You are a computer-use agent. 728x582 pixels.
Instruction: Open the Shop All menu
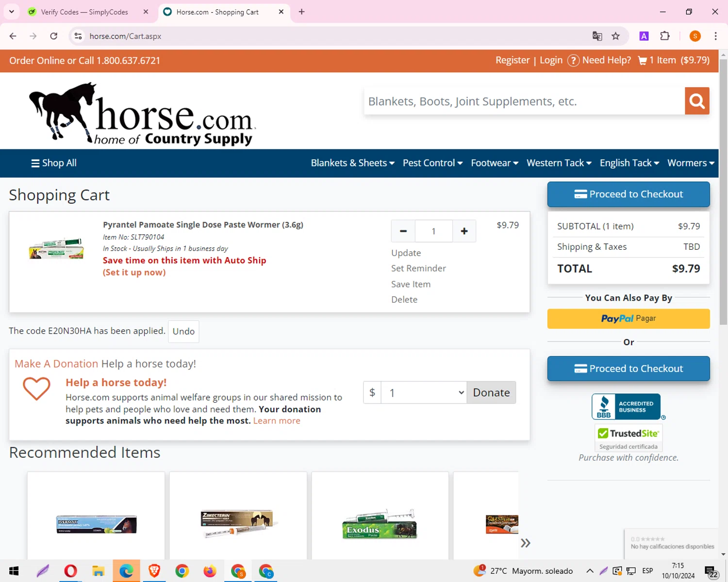coord(54,163)
